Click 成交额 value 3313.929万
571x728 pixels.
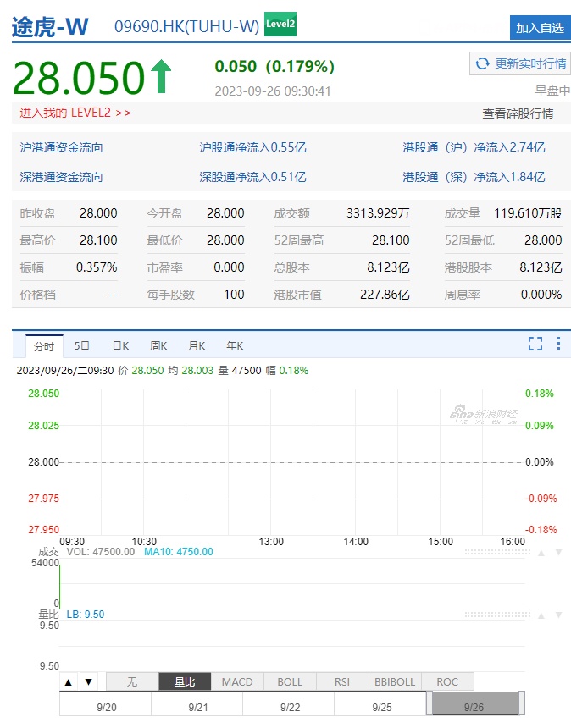tap(378, 213)
